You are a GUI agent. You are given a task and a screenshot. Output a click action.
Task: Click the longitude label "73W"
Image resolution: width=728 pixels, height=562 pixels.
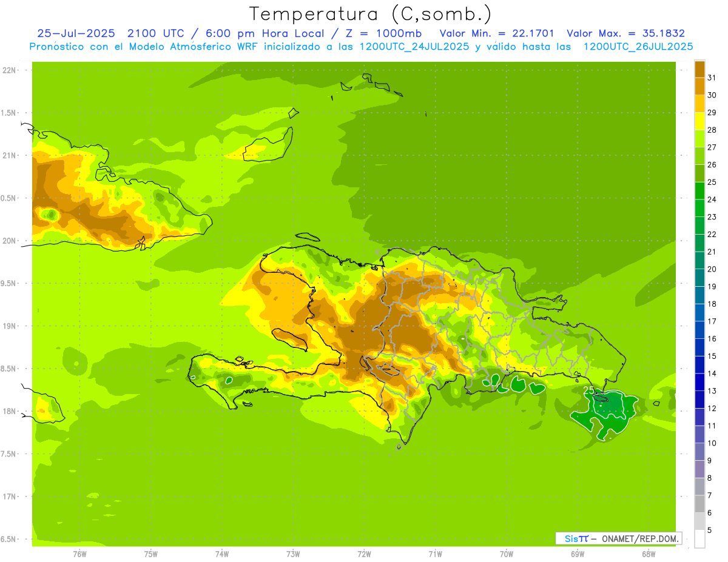coord(293,554)
